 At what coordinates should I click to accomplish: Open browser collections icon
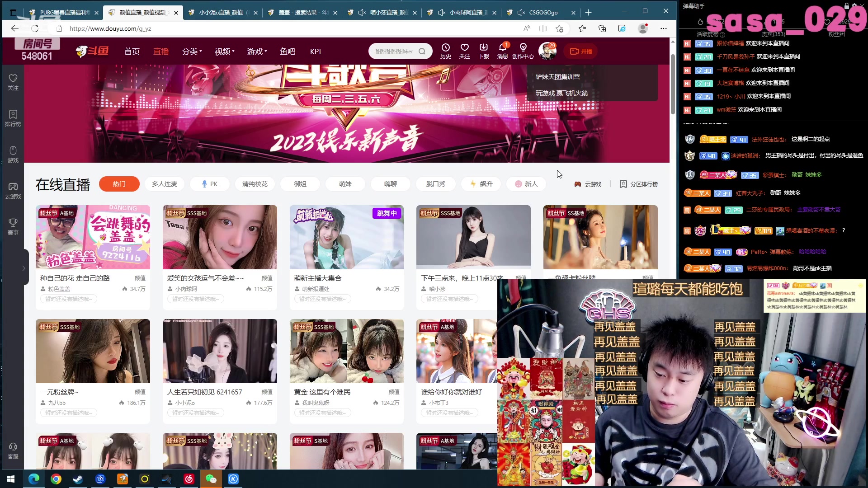(x=602, y=28)
